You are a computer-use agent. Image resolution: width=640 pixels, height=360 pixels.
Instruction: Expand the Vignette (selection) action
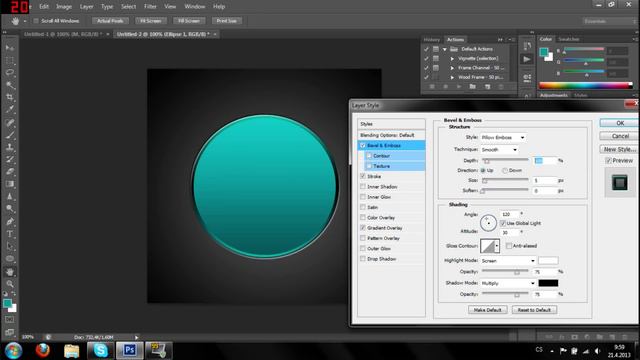[452, 58]
